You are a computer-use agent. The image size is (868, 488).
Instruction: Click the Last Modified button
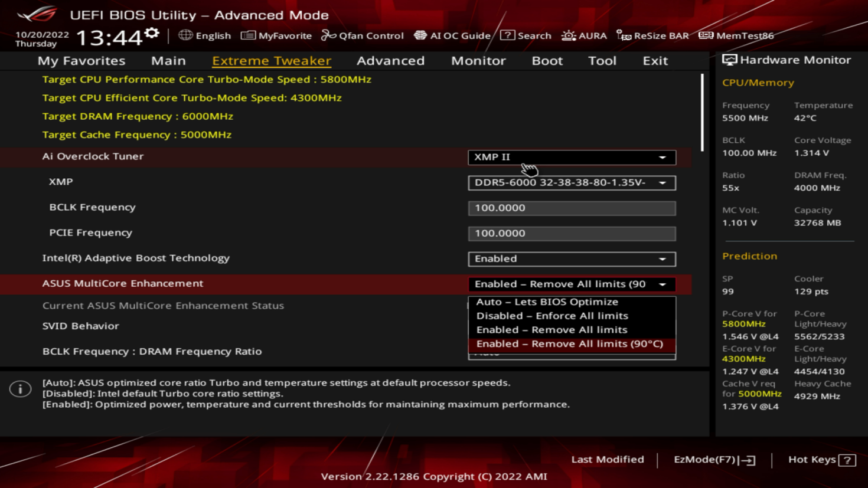607,459
